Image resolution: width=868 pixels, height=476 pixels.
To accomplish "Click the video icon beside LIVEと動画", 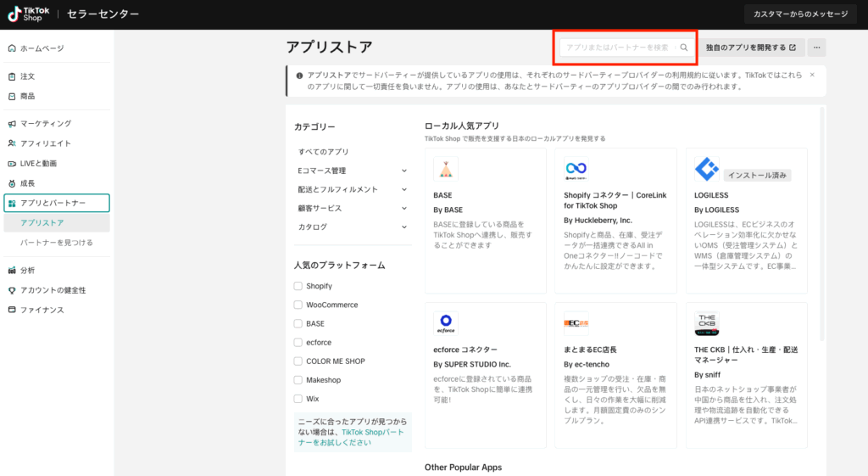I will [12, 164].
